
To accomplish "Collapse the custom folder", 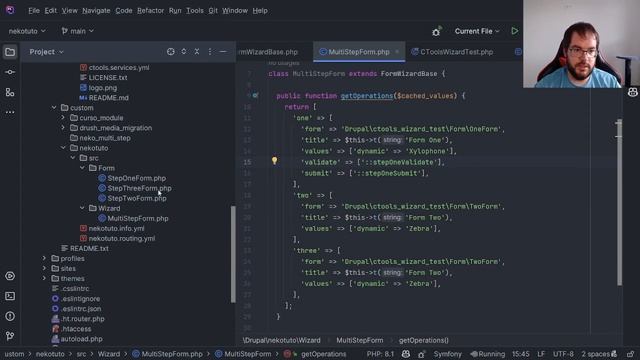I will pos(54,107).
